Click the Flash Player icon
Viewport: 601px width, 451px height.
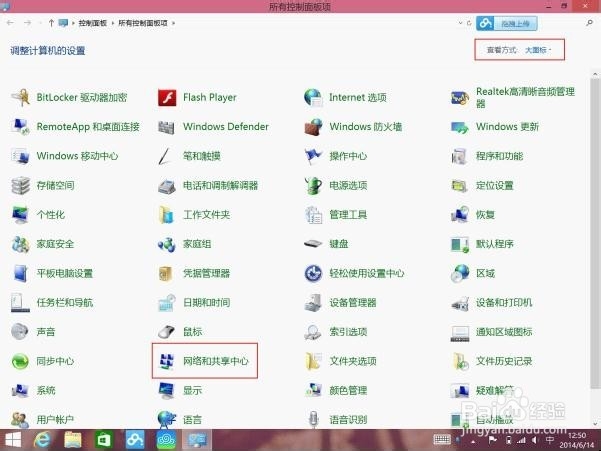(167, 98)
